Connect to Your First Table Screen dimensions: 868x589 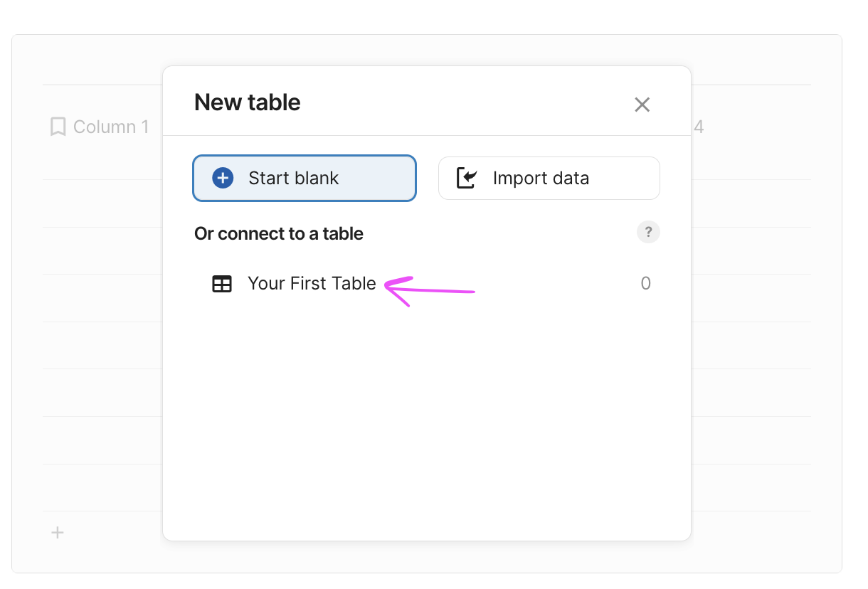coord(312,284)
